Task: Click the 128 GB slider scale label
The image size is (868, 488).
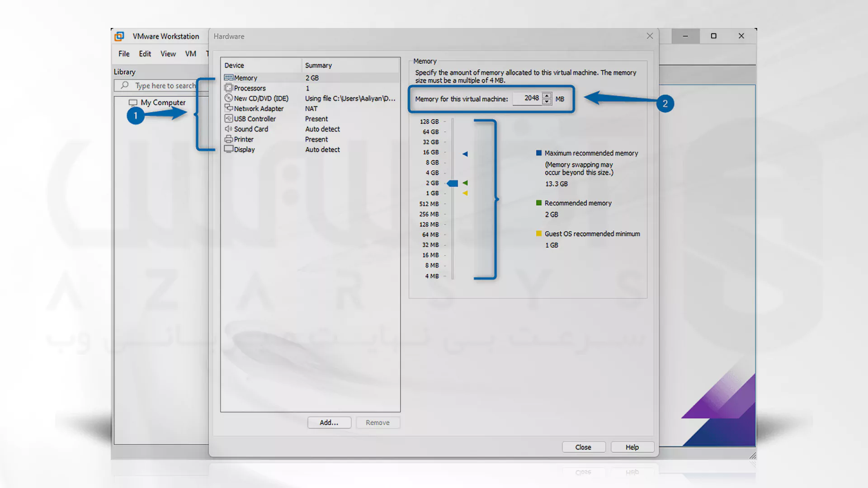Action: point(429,122)
